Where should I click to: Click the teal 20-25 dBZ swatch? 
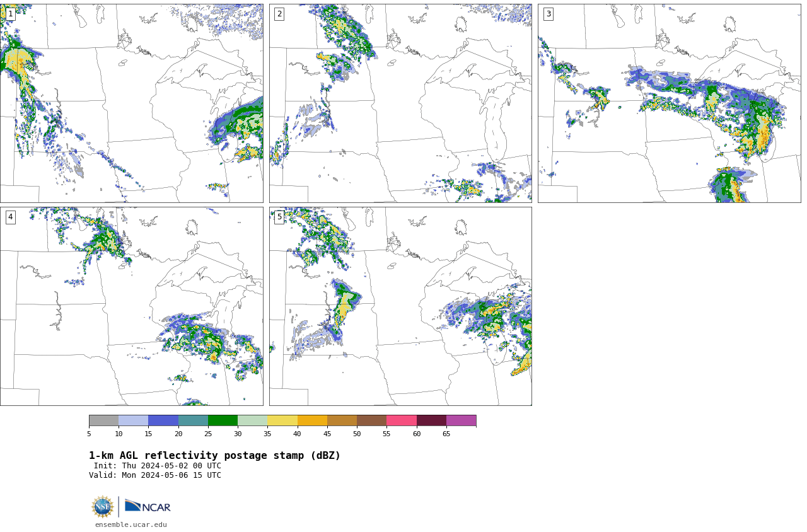click(x=193, y=420)
